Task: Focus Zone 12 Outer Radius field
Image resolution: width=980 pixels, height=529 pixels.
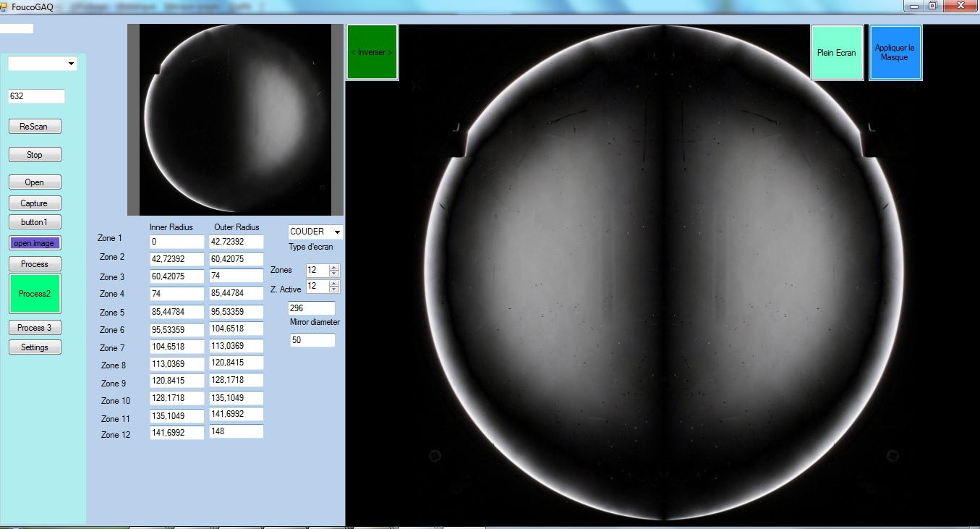Action: (x=237, y=431)
